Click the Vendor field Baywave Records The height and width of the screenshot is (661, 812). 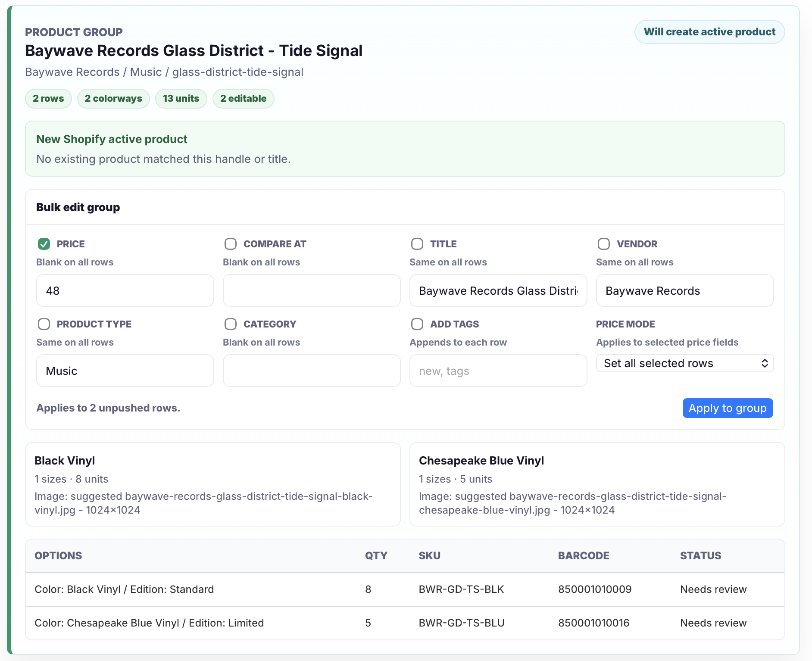point(685,290)
